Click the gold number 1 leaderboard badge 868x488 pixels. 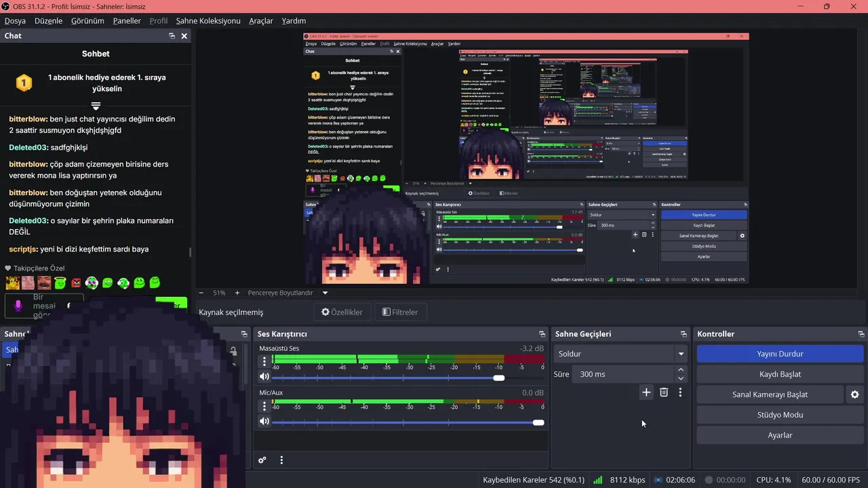click(24, 83)
